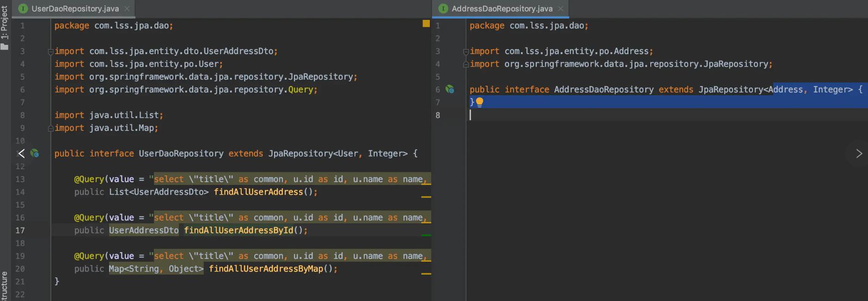
Task: Click @Query annotation on line 16
Action: tap(89, 217)
